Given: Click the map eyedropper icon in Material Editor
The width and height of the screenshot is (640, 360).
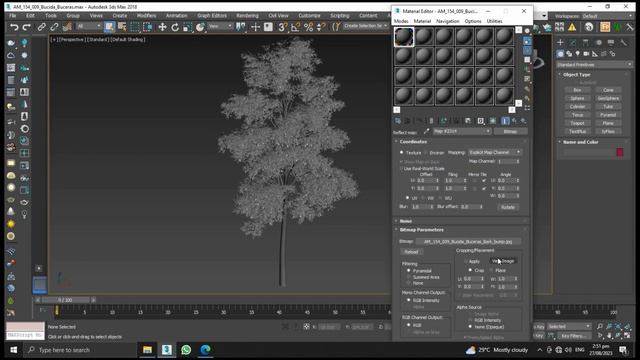Looking at the screenshot, I should pyautogui.click(x=427, y=131).
